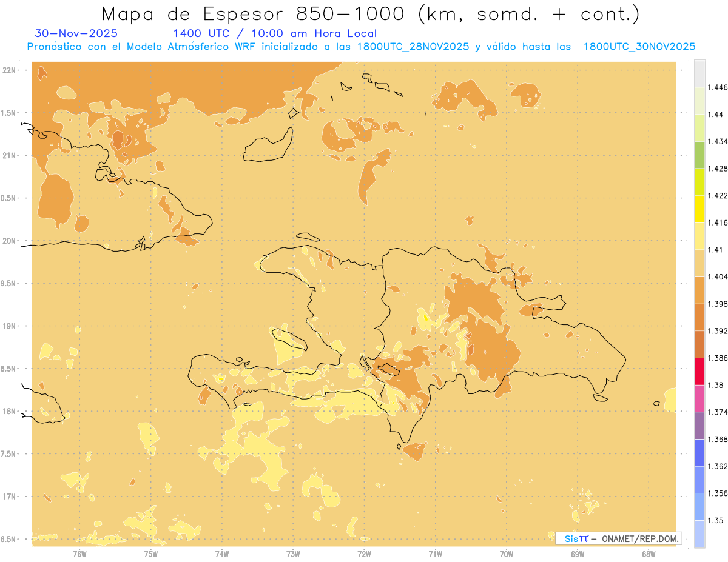Click the dark blue 1.362–1.368 colorbar swatch
728x562 pixels.
click(699, 452)
